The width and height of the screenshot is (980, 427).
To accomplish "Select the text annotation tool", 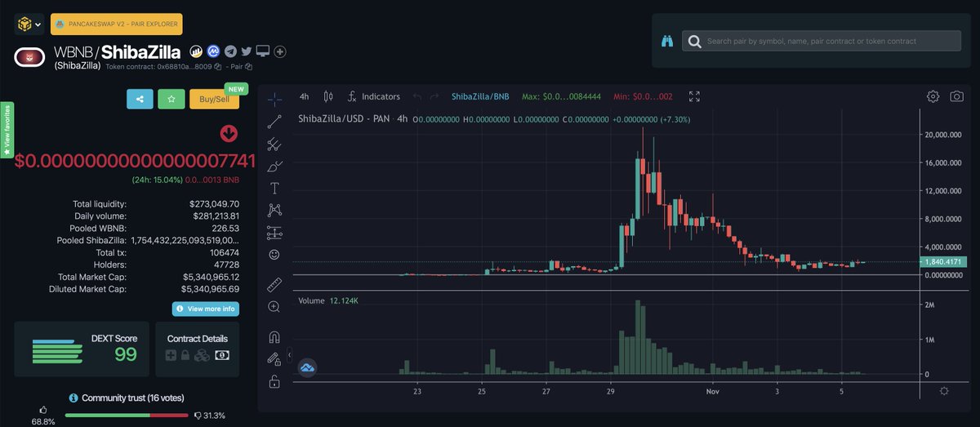I will click(274, 189).
